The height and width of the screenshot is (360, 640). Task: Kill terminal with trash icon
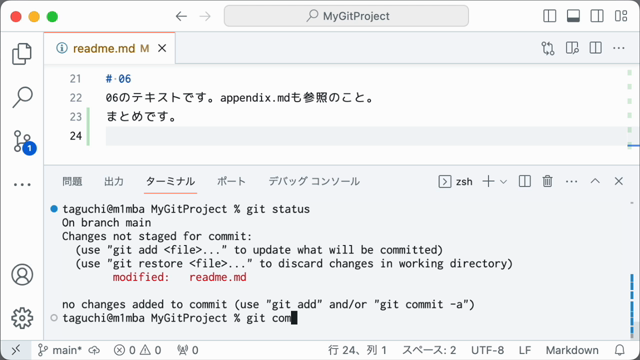pos(547,181)
